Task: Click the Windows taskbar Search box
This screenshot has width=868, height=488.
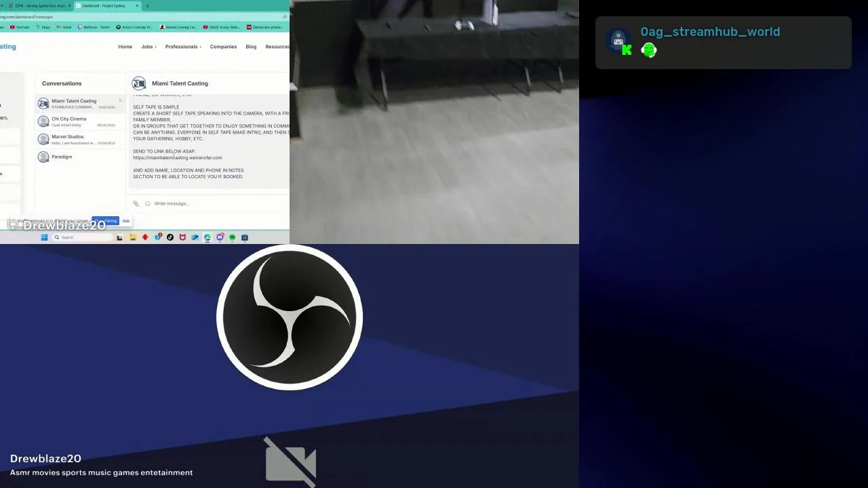Action: coord(82,237)
